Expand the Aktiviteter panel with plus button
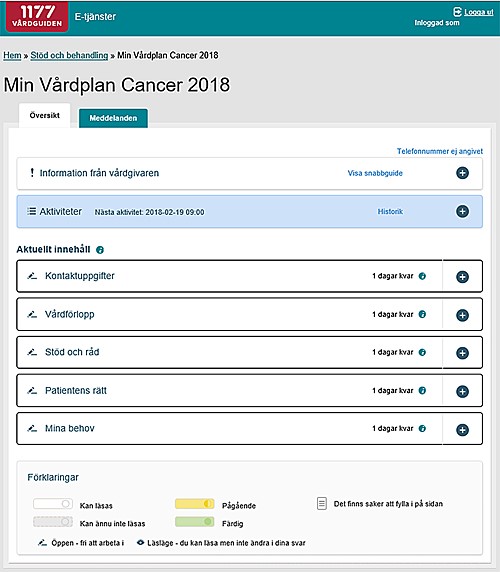 [462, 211]
